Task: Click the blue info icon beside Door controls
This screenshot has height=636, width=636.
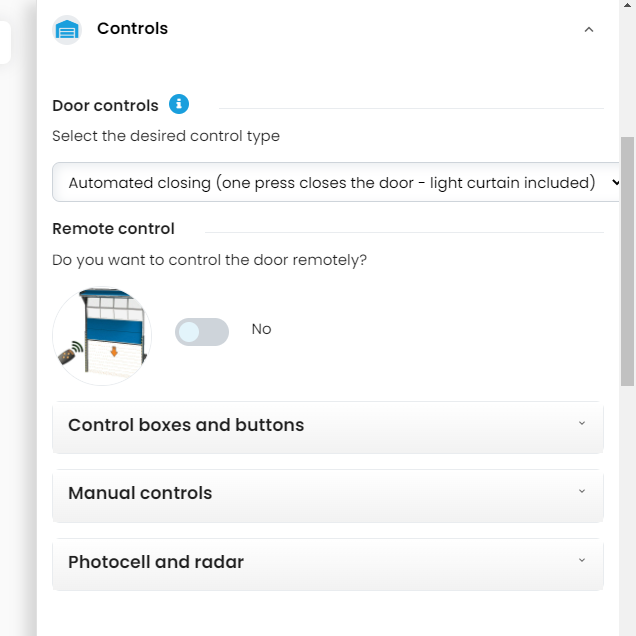Action: pos(179,104)
